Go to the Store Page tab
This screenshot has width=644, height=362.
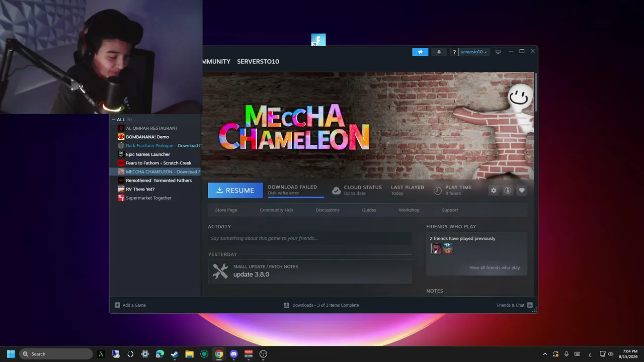coord(226,210)
